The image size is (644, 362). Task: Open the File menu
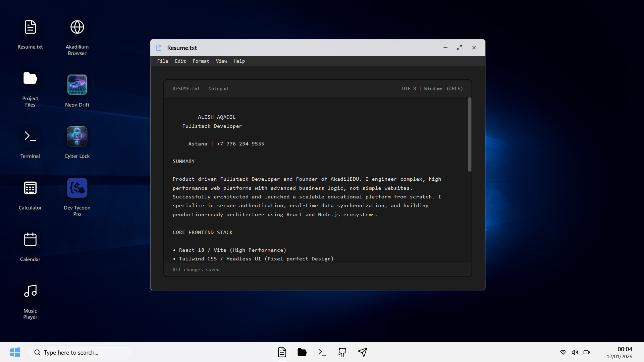pyautogui.click(x=163, y=61)
